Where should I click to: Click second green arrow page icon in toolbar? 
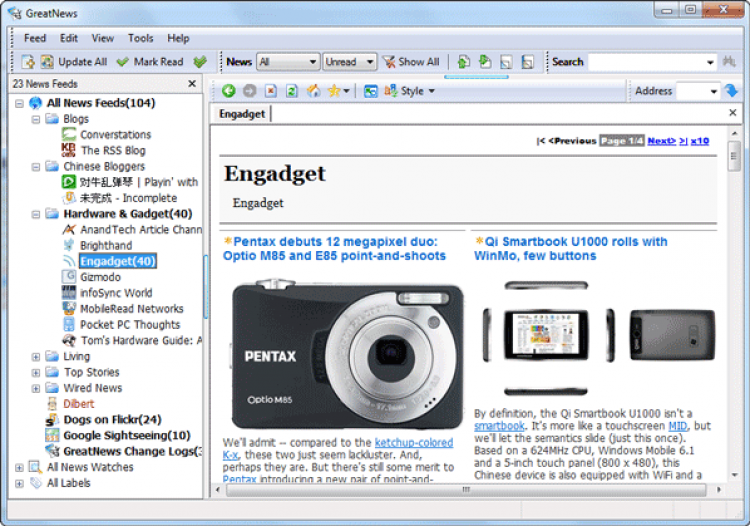pos(485,62)
